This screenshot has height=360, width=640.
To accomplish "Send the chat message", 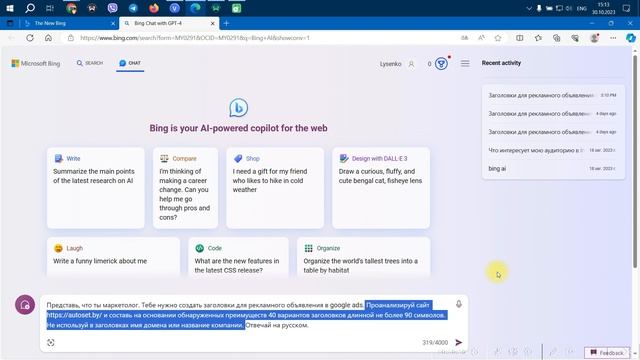I will [x=459, y=342].
